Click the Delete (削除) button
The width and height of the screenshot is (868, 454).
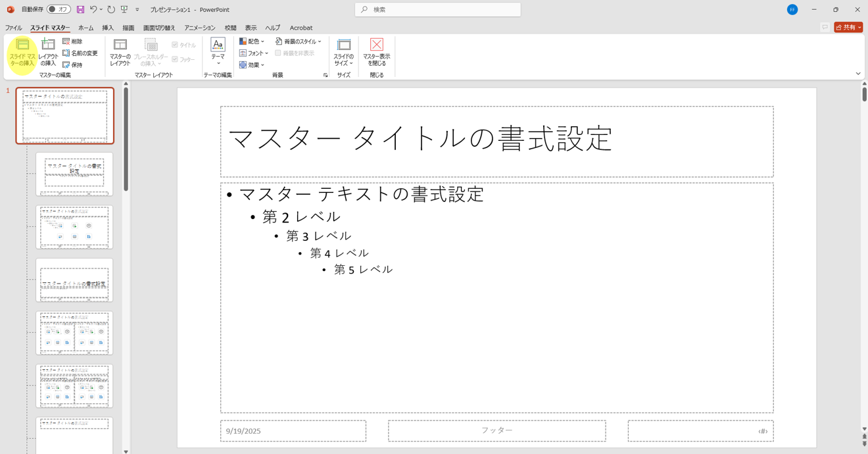(73, 41)
